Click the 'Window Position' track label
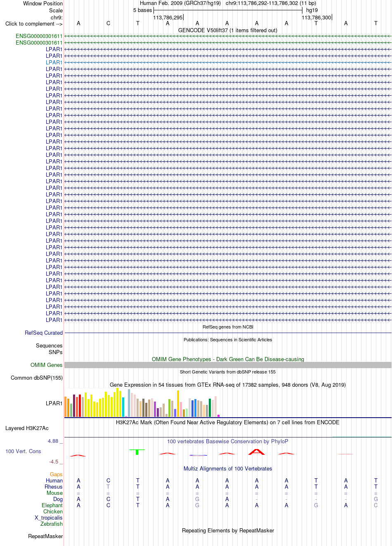 click(43, 3)
